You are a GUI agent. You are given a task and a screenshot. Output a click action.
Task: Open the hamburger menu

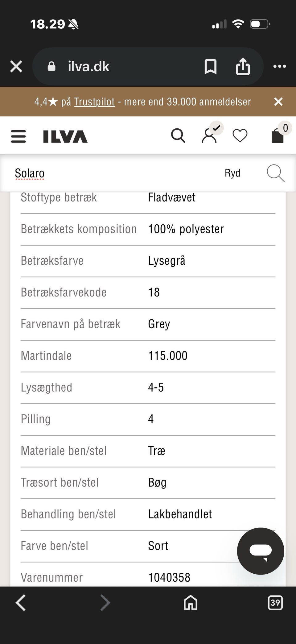18,136
